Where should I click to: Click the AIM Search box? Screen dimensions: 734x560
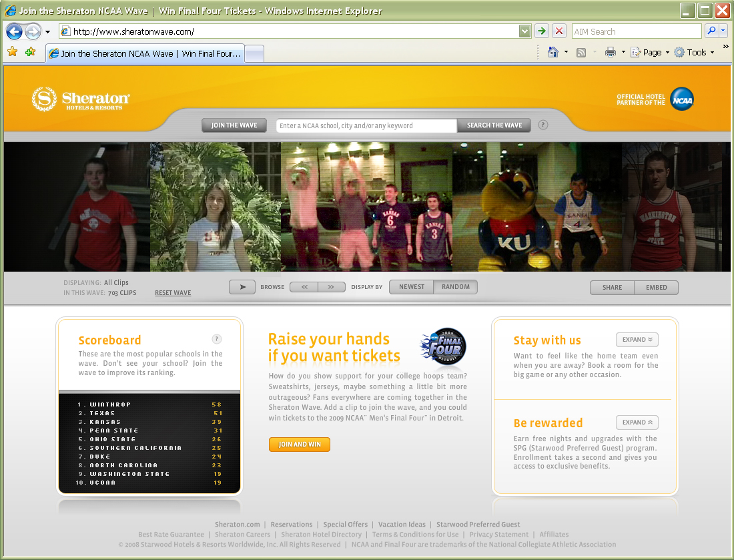pyautogui.click(x=636, y=31)
